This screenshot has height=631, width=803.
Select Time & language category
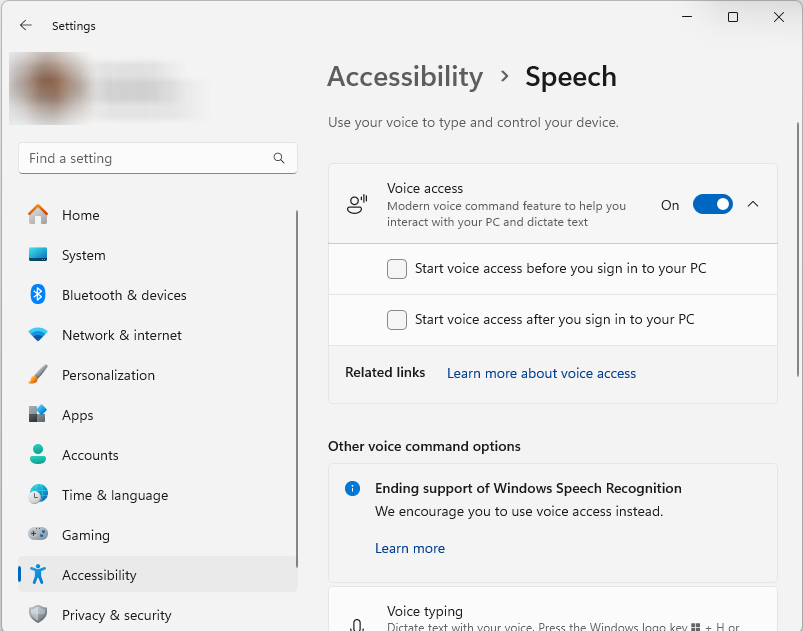pyautogui.click(x=158, y=495)
